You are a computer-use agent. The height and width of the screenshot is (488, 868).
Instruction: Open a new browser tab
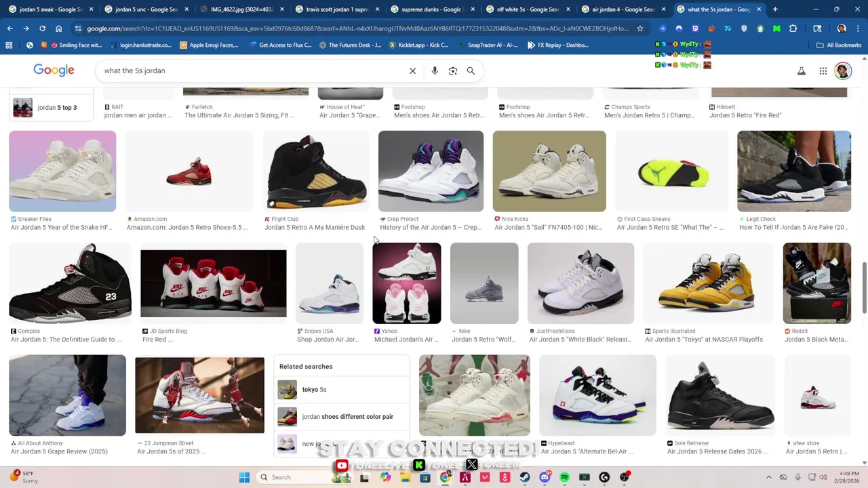[x=775, y=9]
